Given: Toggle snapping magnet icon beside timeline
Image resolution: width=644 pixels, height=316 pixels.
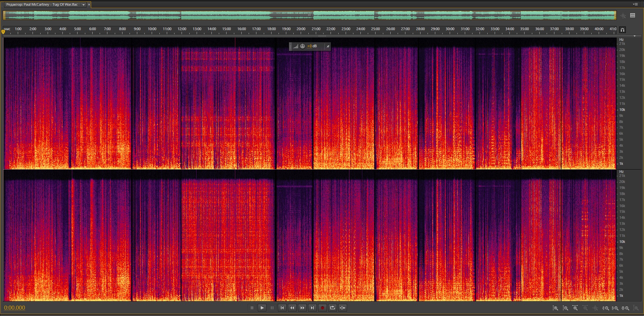Looking at the screenshot, I should pos(623,29).
